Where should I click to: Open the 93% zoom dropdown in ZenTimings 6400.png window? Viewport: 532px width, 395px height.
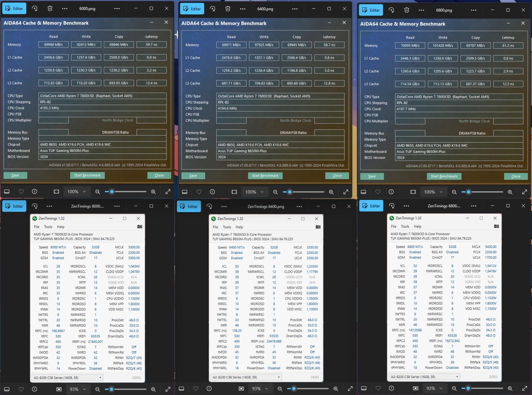coord(260,389)
